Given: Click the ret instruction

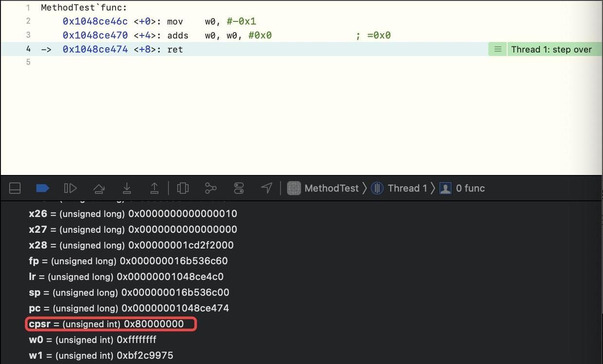Looking at the screenshot, I should coord(175,50).
